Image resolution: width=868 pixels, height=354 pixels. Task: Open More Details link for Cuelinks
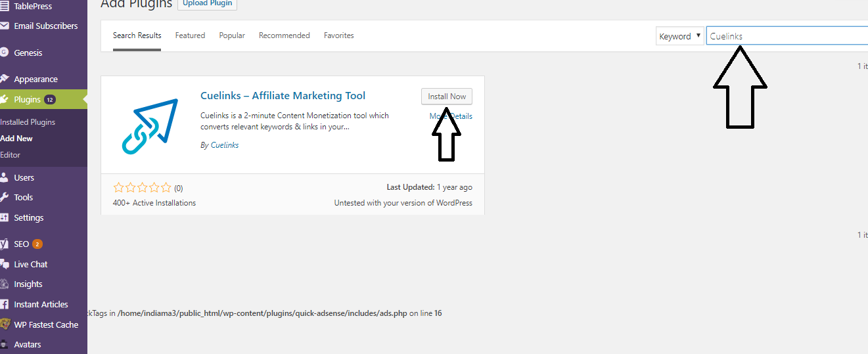[x=451, y=116]
